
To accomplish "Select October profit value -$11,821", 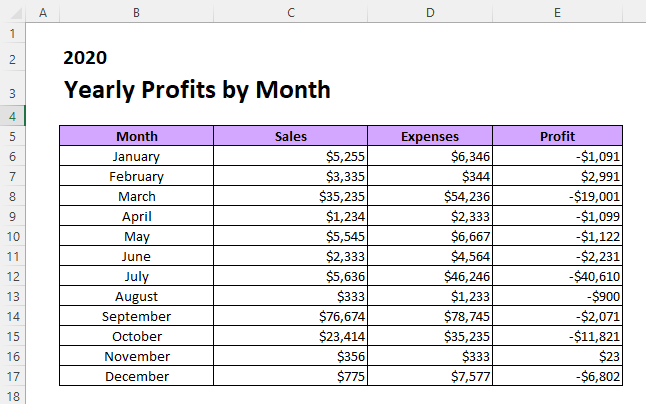I will pos(557,336).
